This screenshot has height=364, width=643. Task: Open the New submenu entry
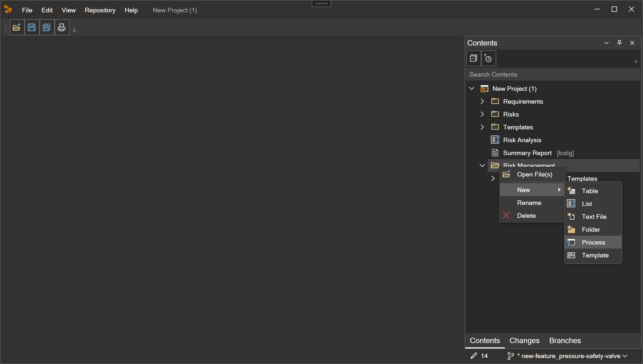(532, 190)
